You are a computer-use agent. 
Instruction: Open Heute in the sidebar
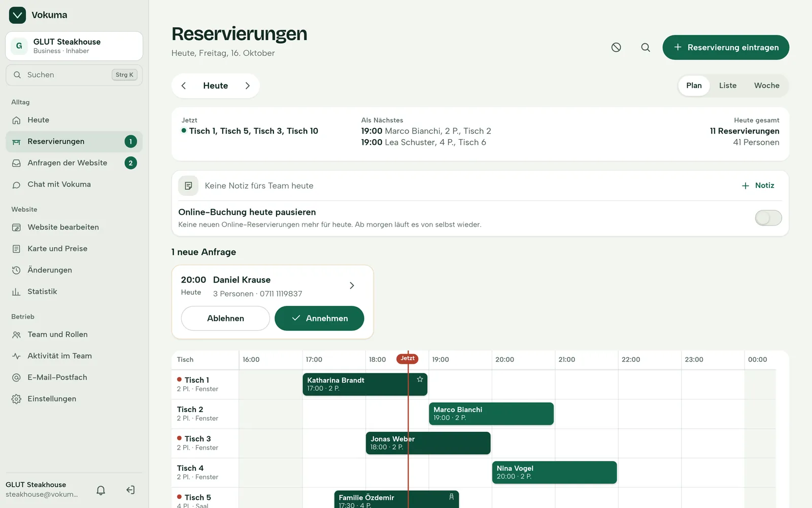[74, 120]
